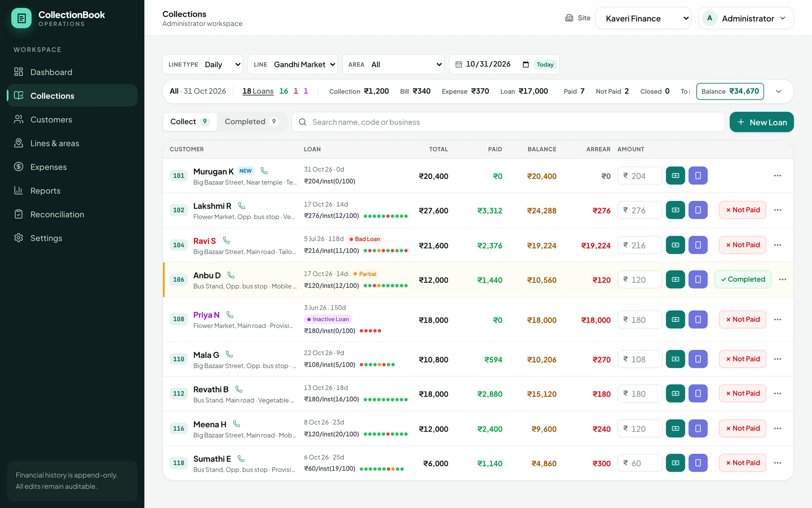812x508 pixels.
Task: Toggle Not Paid status for Sumathi E
Action: pyautogui.click(x=743, y=463)
